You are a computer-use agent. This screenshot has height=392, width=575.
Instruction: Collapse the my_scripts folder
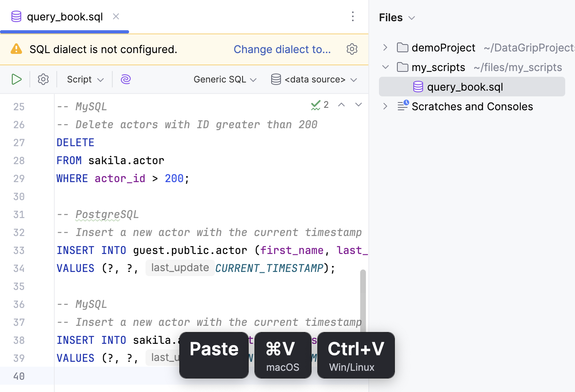coord(384,67)
